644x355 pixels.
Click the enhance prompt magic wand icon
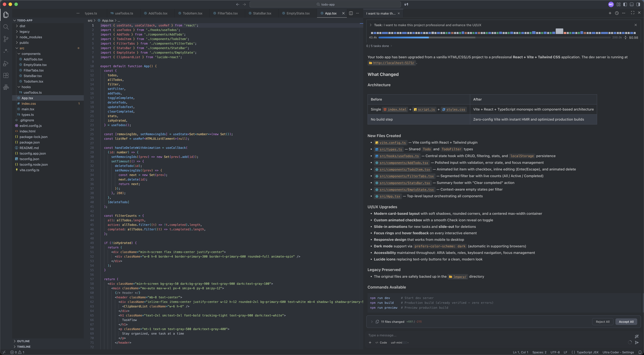coord(636,336)
